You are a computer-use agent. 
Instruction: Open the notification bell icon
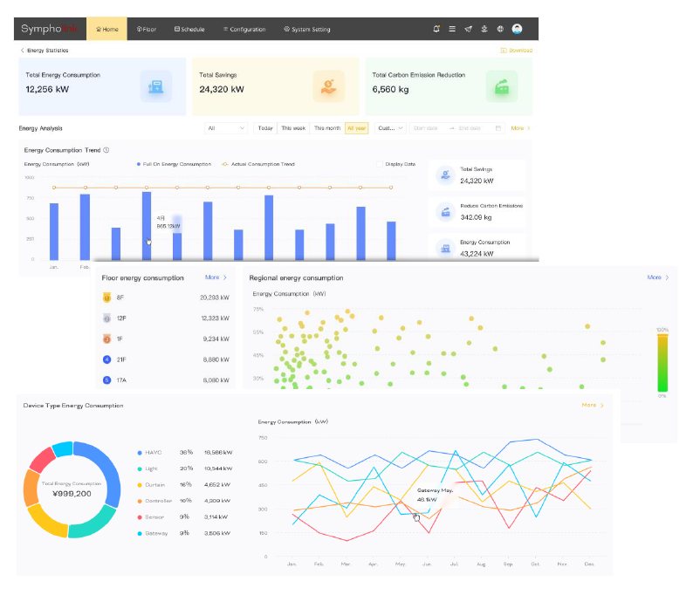coord(436,29)
